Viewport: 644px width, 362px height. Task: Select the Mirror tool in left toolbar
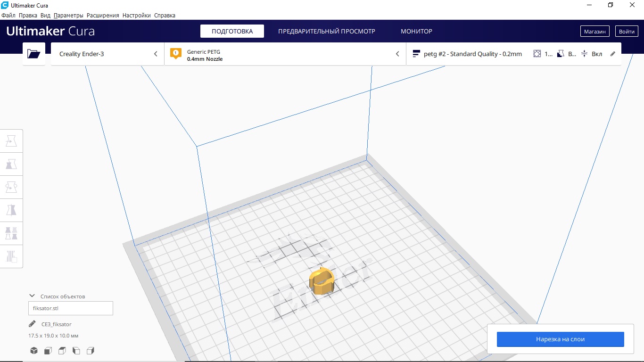[11, 210]
